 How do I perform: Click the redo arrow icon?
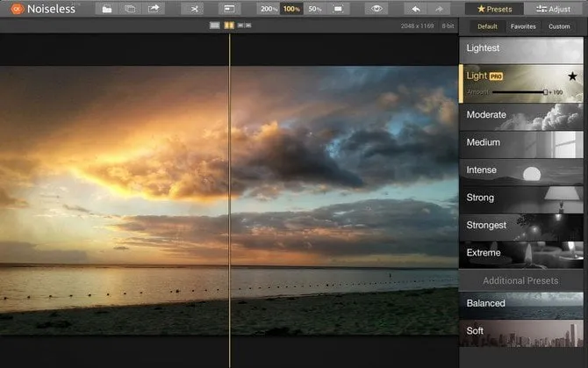coord(440,9)
